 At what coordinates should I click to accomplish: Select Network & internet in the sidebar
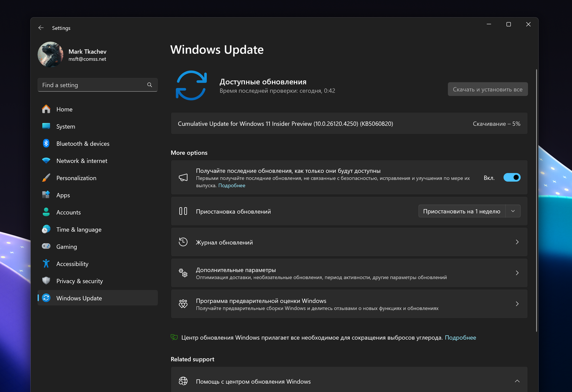[82, 161]
